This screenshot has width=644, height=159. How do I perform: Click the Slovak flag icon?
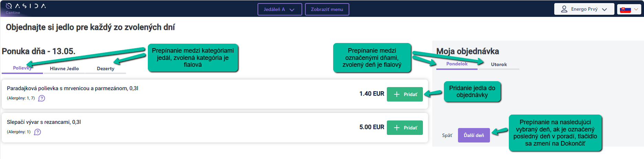pos(625,10)
